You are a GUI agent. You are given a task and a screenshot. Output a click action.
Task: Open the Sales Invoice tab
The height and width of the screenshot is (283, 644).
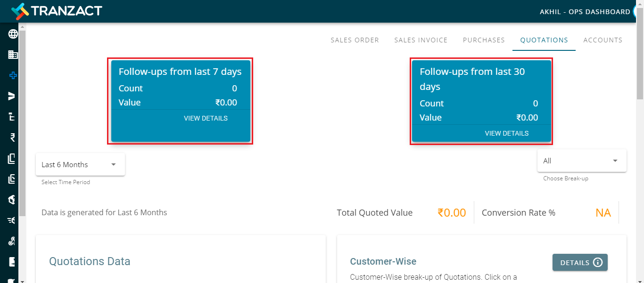pyautogui.click(x=421, y=40)
